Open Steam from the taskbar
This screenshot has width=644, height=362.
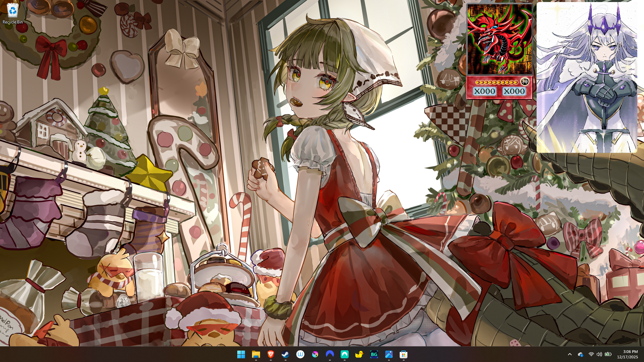(286, 354)
